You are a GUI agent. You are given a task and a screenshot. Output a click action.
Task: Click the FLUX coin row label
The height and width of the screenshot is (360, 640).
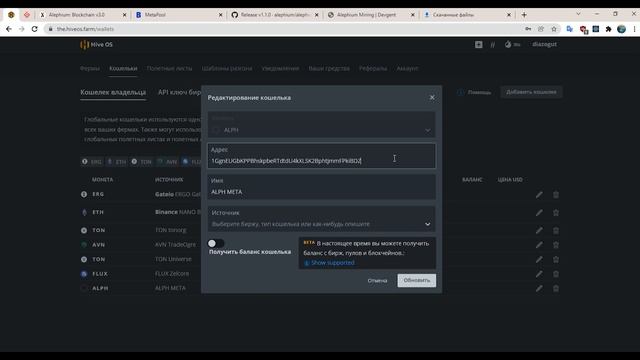[100, 274]
